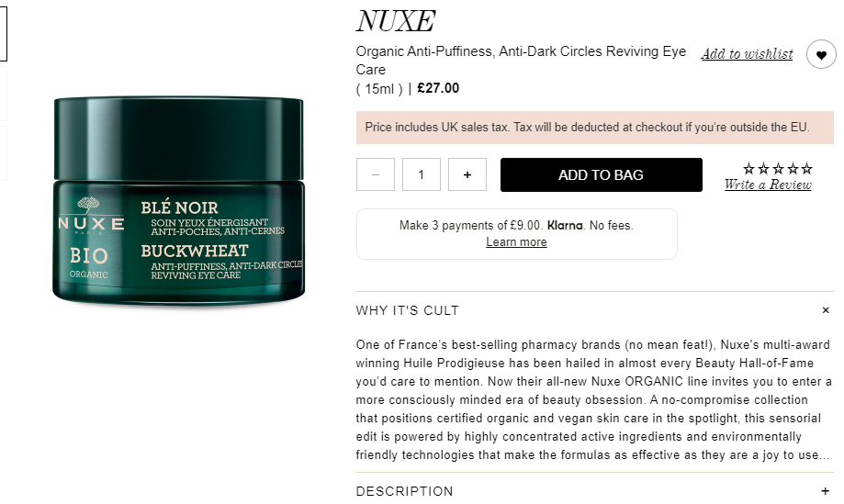The height and width of the screenshot is (504, 844).
Task: Decrease quantity with the minus button
Action: (x=376, y=174)
